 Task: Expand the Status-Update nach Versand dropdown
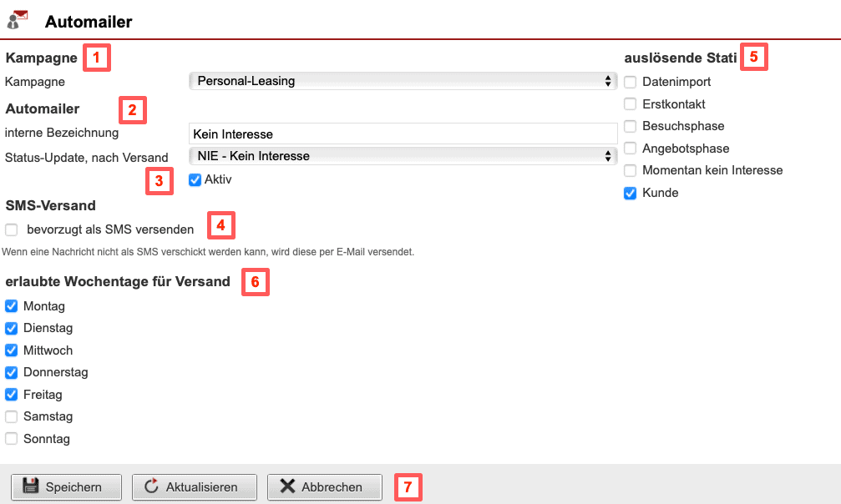(x=403, y=156)
